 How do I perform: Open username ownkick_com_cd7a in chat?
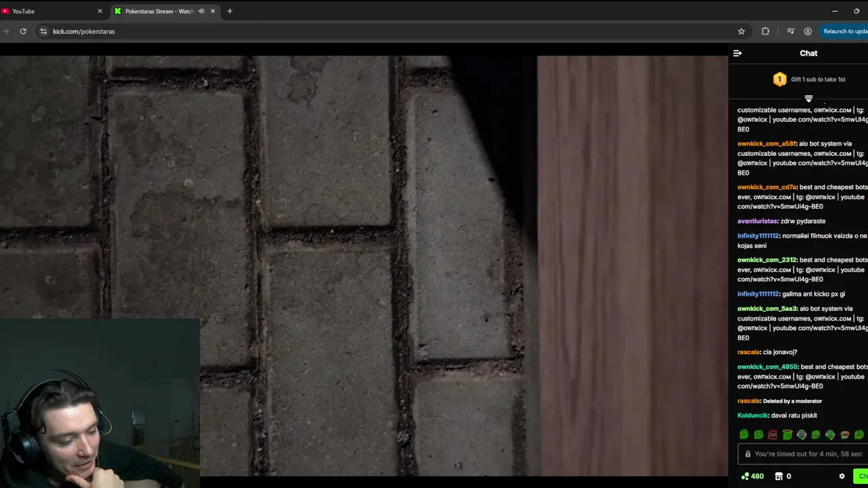click(x=767, y=187)
